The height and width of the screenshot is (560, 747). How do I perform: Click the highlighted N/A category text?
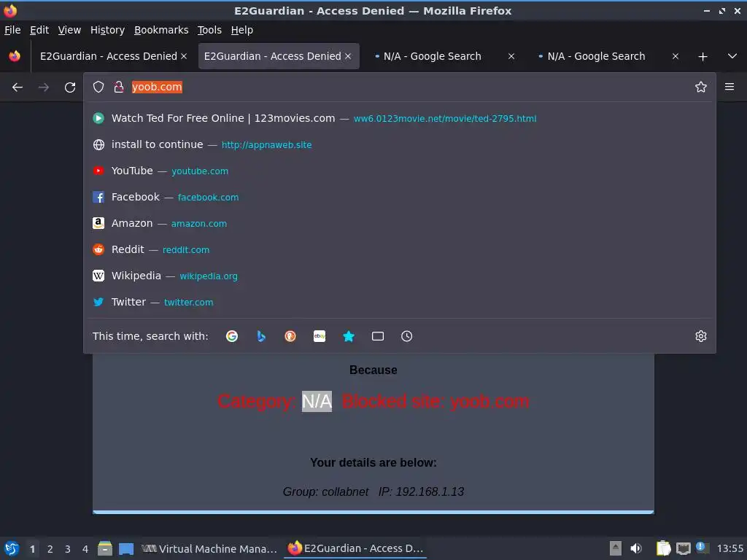(x=317, y=402)
